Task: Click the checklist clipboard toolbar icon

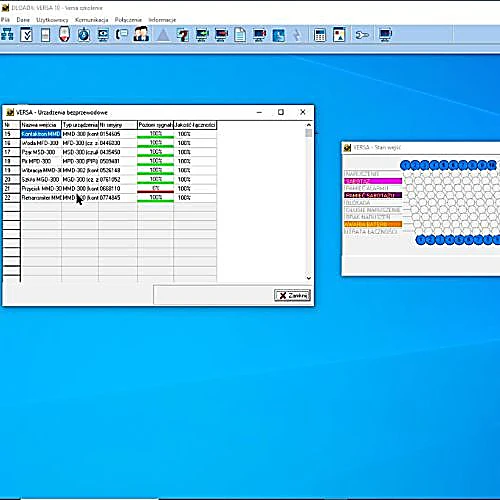Action: pos(26,34)
